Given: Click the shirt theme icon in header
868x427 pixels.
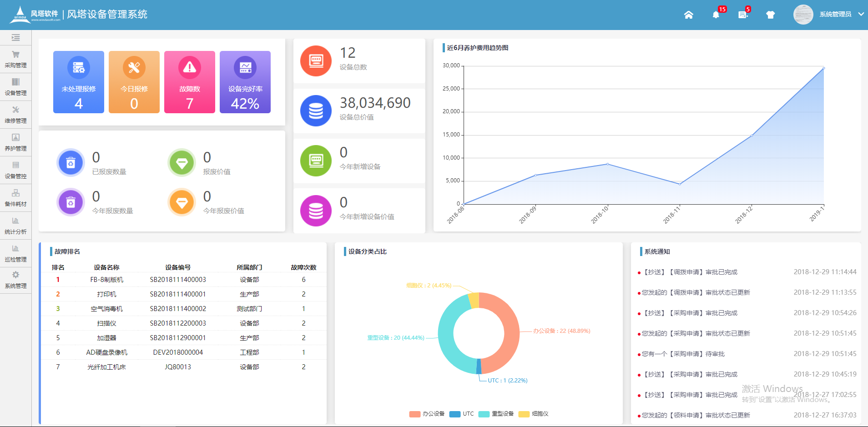Looking at the screenshot, I should (x=770, y=15).
